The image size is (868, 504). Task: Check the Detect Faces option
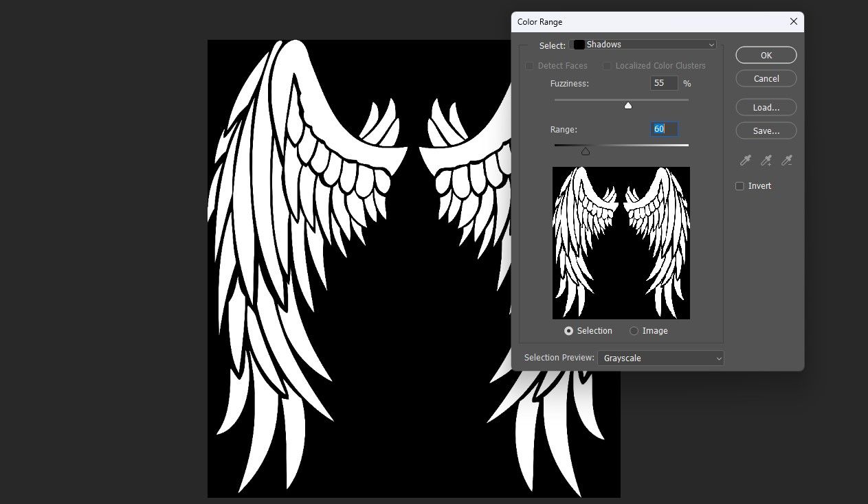pyautogui.click(x=529, y=65)
